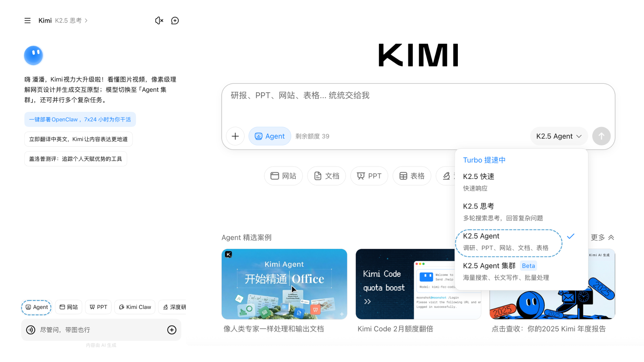644x362 pixels.
Task: Click the 网站 quick-action button below input
Action: coord(283,176)
